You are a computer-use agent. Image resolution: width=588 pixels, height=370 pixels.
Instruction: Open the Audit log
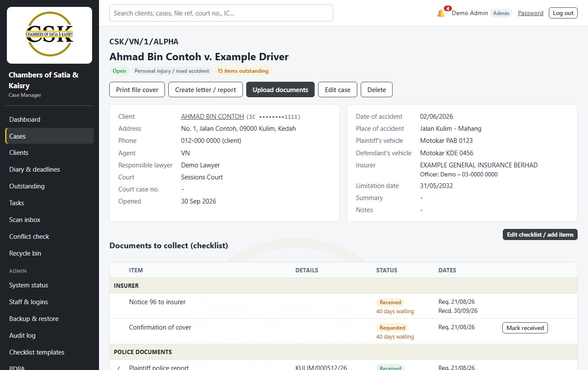pyautogui.click(x=50, y=336)
